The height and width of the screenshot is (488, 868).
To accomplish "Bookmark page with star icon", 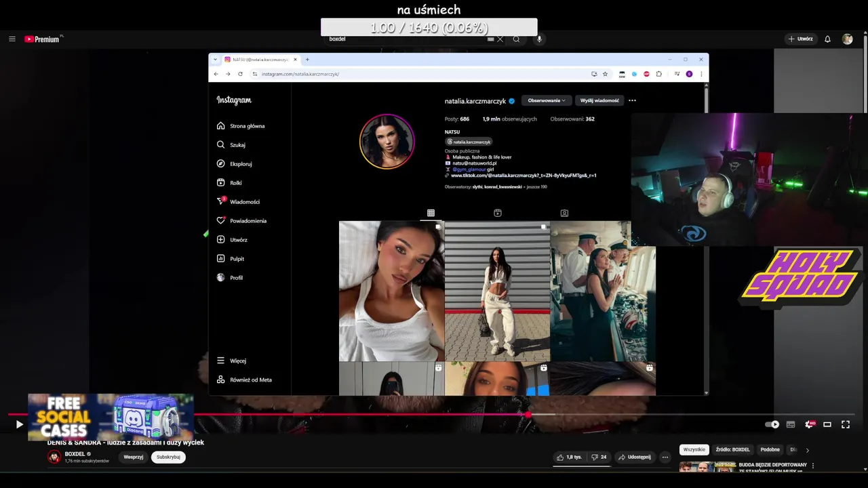I will pos(606,74).
